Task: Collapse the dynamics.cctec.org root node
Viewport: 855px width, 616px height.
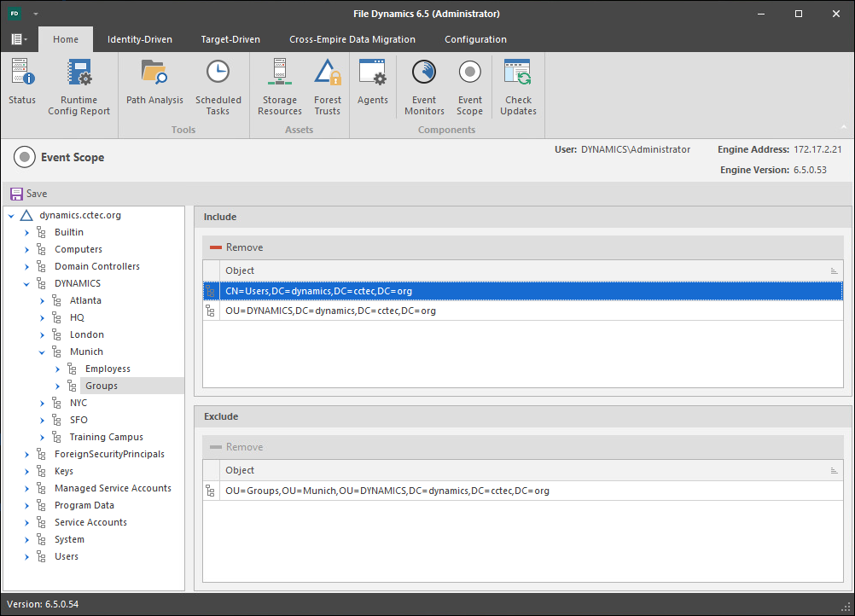Action: [x=11, y=215]
